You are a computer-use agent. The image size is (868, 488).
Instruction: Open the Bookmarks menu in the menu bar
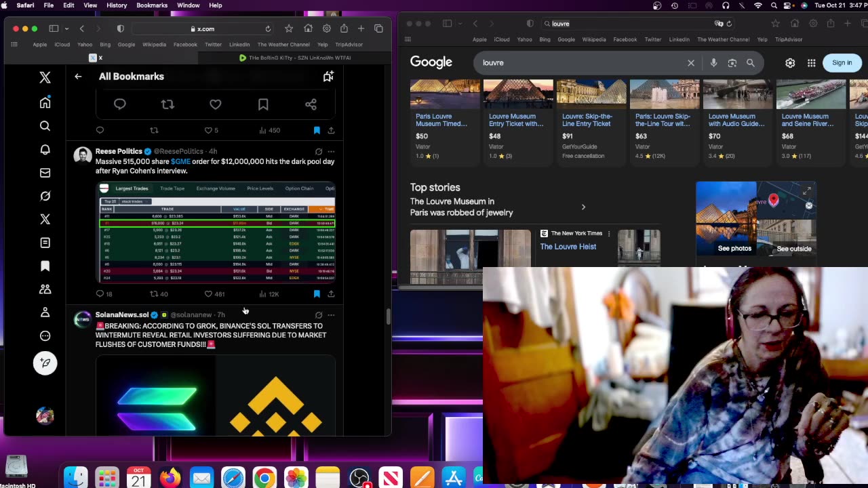coord(151,5)
